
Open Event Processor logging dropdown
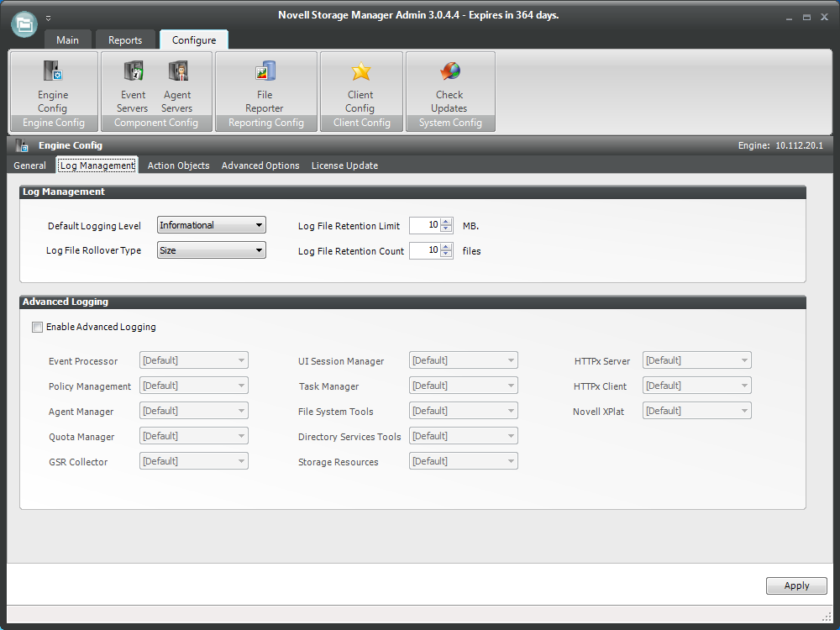click(194, 360)
